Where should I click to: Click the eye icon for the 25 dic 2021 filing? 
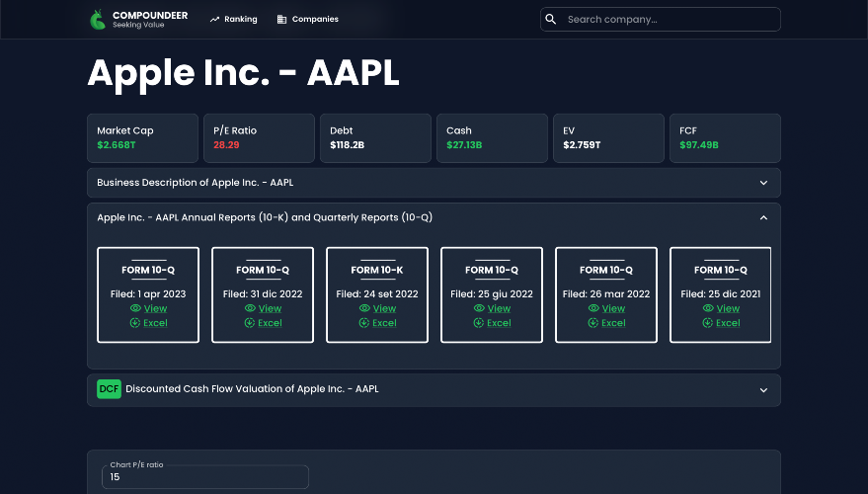[709, 308]
